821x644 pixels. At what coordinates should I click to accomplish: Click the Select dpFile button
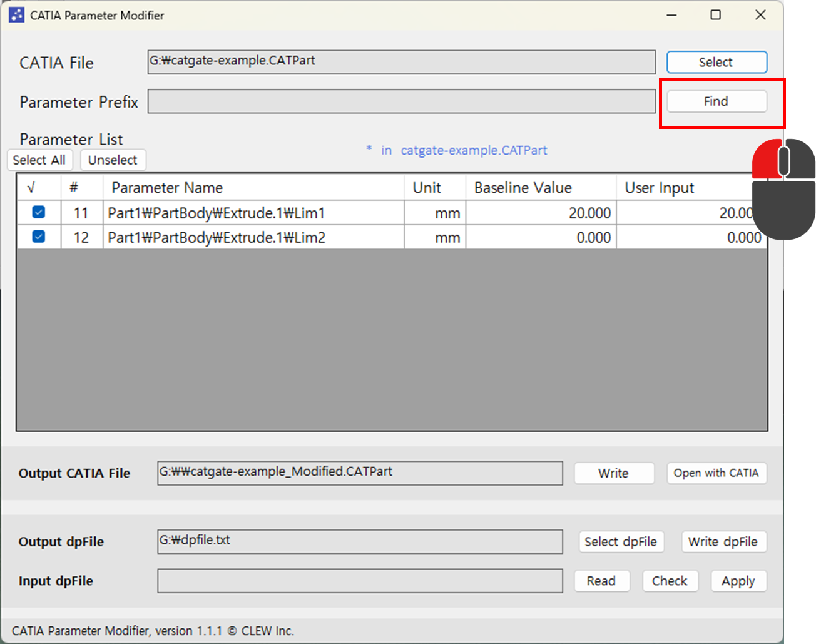[x=621, y=542]
